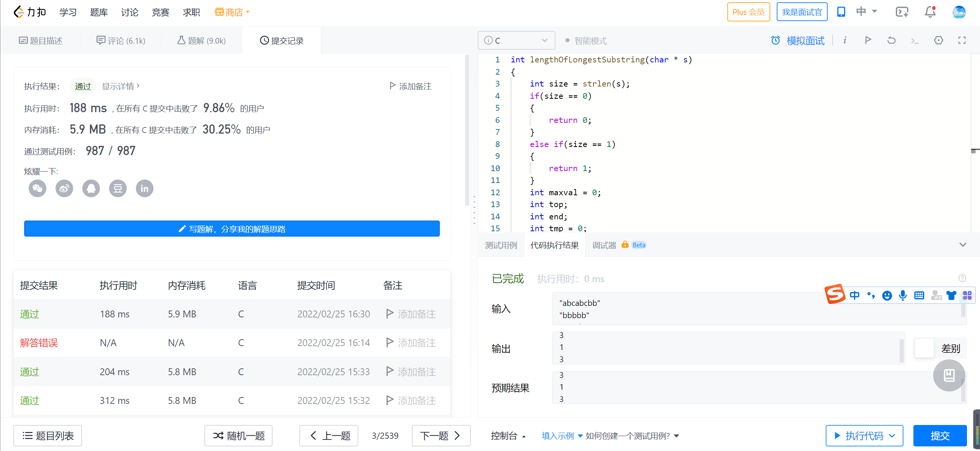The image size is (980, 451).
Task: Share result via LinkedIn icon
Action: [x=145, y=188]
